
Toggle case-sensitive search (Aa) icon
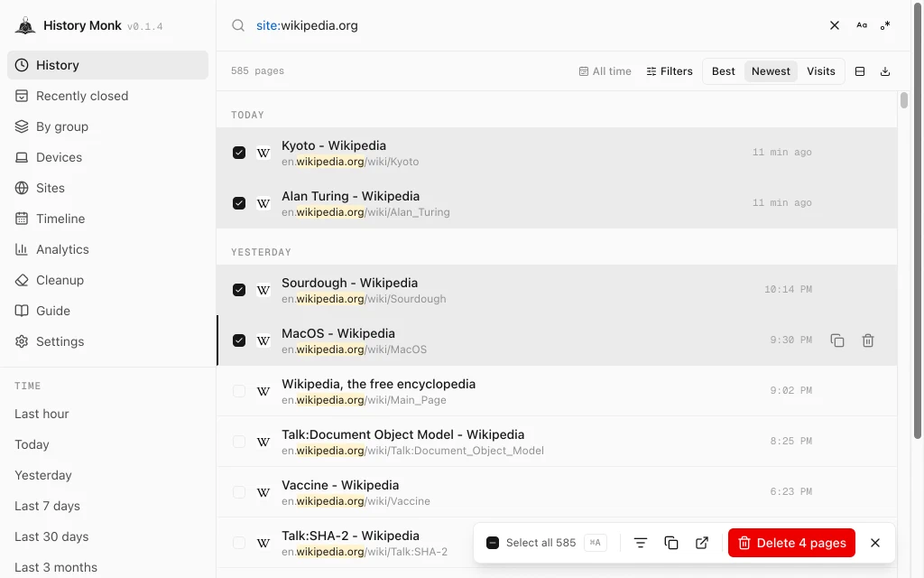click(862, 25)
